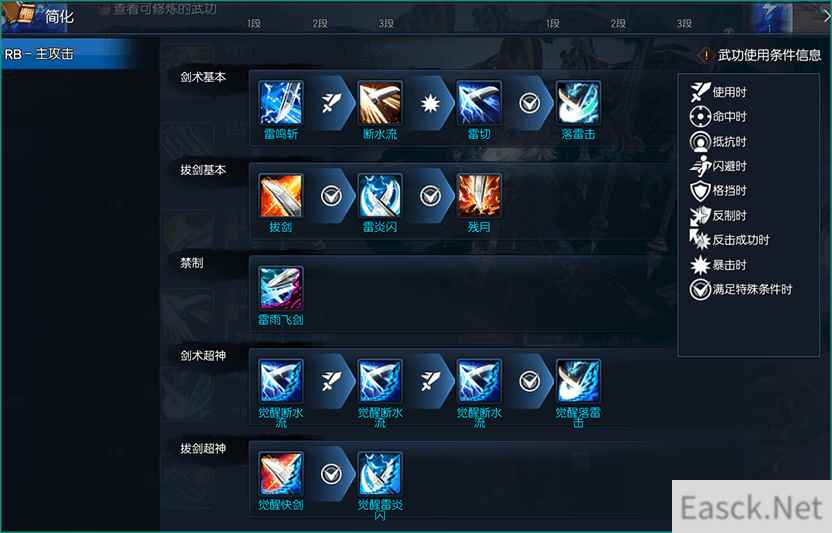Click the 满足特殊条件时 checkmark legend icon
The height and width of the screenshot is (533, 832).
[x=700, y=289]
